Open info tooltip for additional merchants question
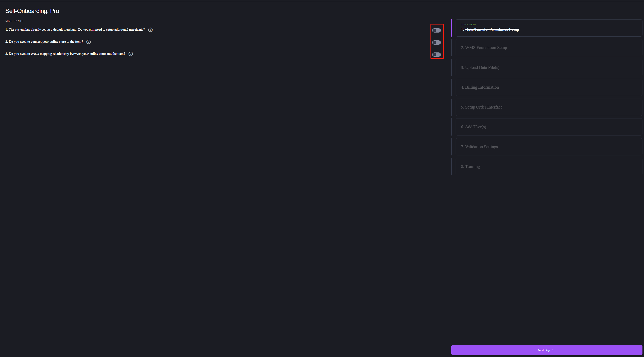The width and height of the screenshot is (644, 357). pos(150,30)
